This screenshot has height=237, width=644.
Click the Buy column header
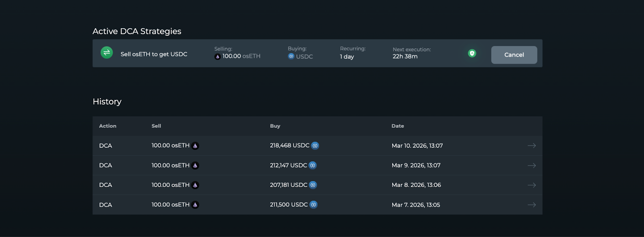click(275, 126)
